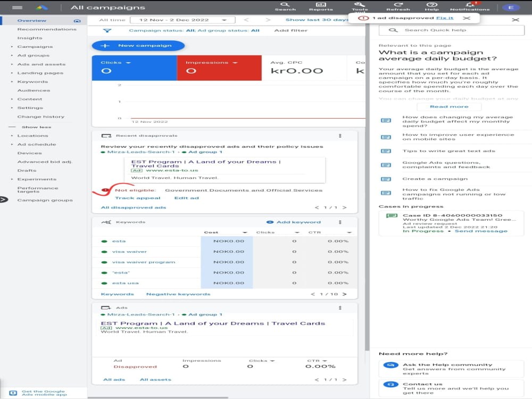Open Ask the Help community
The image size is (532, 399).
click(451, 369)
